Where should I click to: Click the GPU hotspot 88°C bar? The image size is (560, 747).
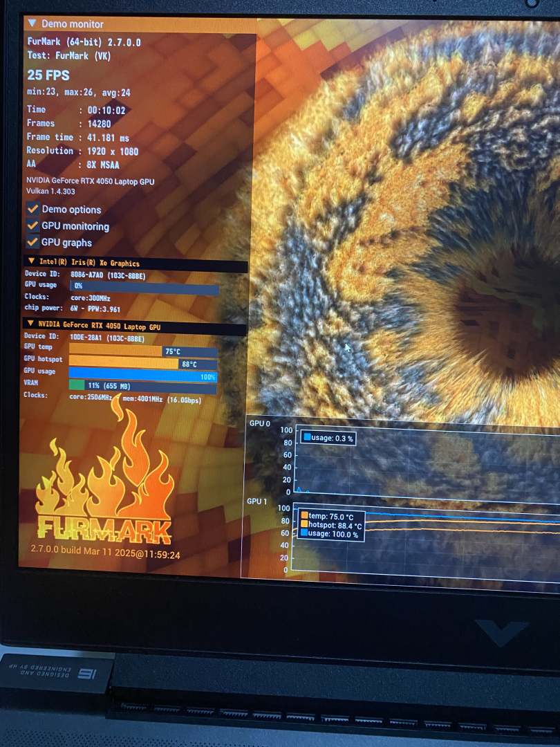(x=143, y=364)
